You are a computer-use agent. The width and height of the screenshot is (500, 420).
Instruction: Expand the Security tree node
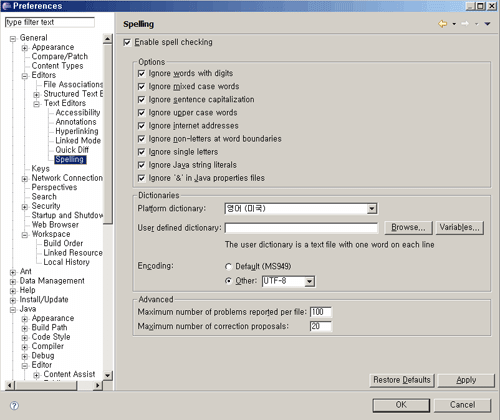pyautogui.click(x=25, y=207)
